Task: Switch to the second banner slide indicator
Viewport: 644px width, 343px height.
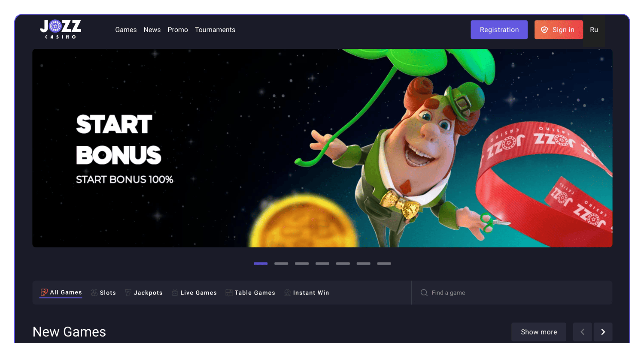Action: 281,264
